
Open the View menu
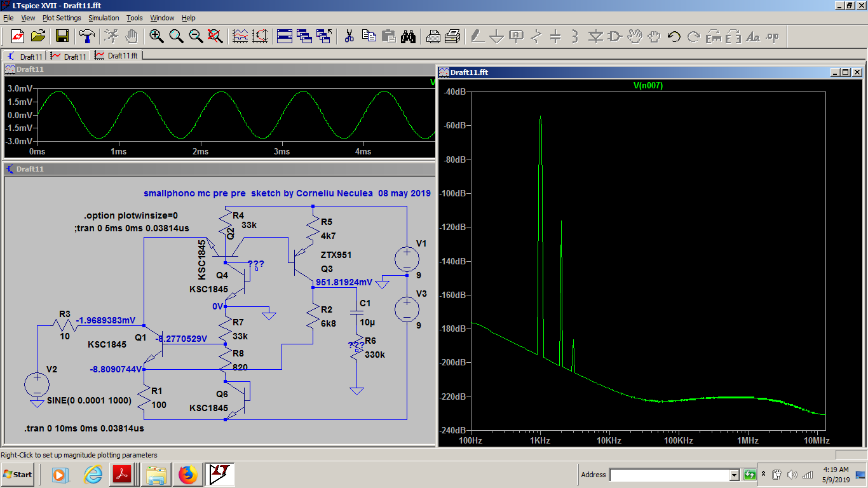pos(29,18)
